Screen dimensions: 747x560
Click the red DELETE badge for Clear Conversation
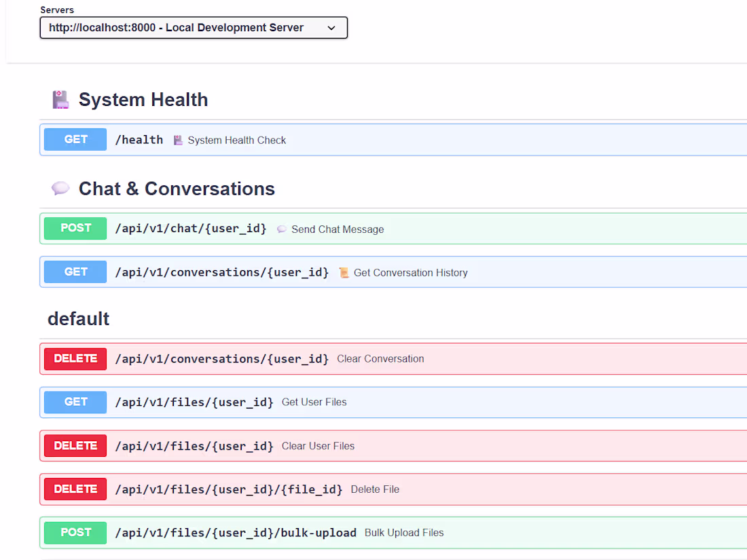(75, 358)
